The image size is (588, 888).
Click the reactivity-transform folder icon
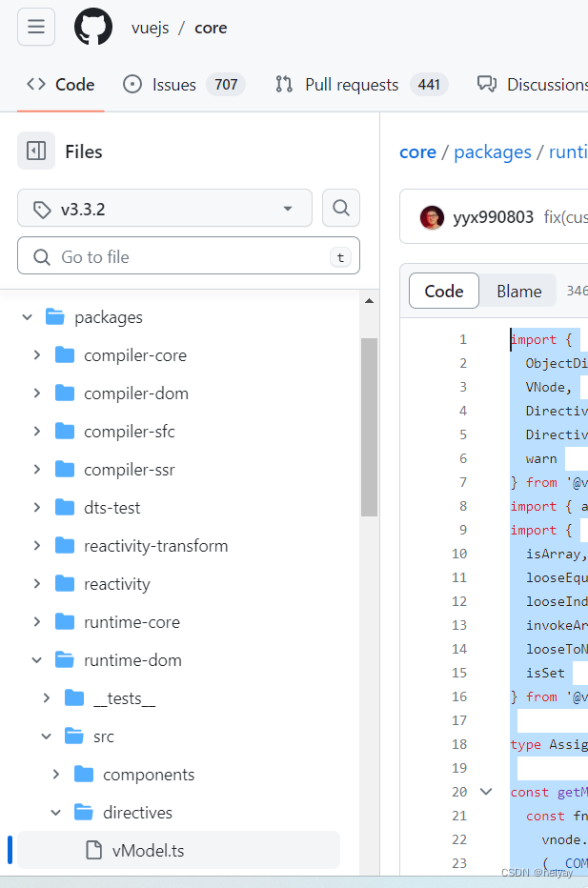click(x=65, y=545)
